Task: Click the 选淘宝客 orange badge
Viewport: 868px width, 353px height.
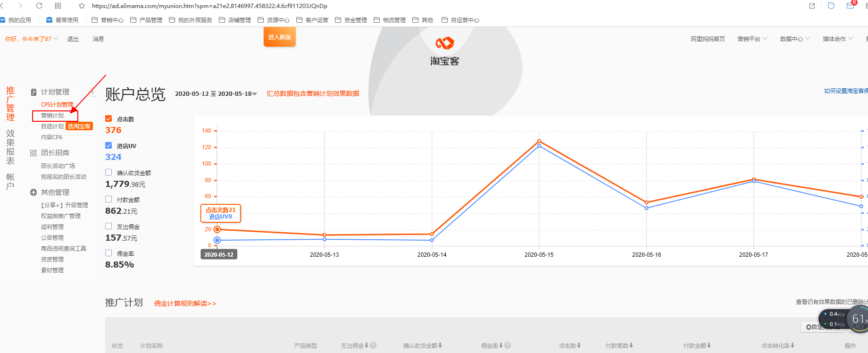Action: [x=79, y=126]
